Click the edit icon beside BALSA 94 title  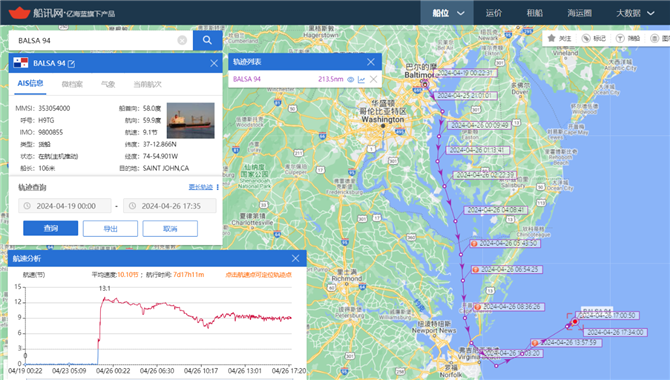click(x=71, y=64)
